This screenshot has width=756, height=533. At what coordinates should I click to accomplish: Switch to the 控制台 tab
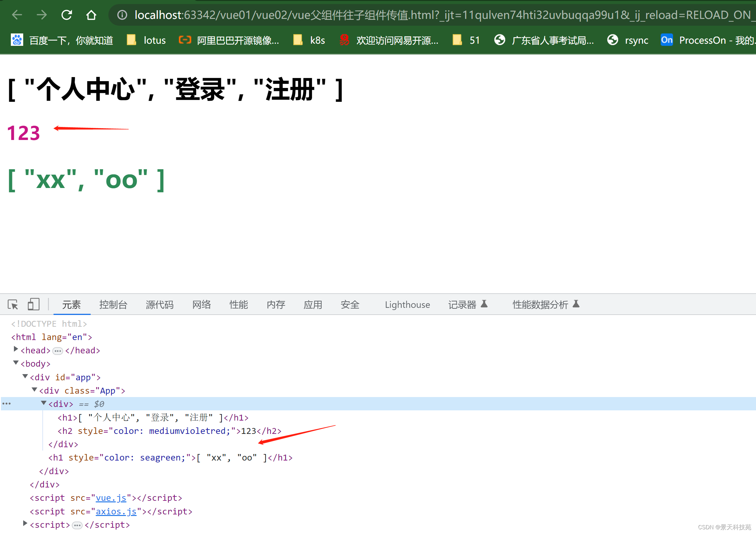(113, 304)
